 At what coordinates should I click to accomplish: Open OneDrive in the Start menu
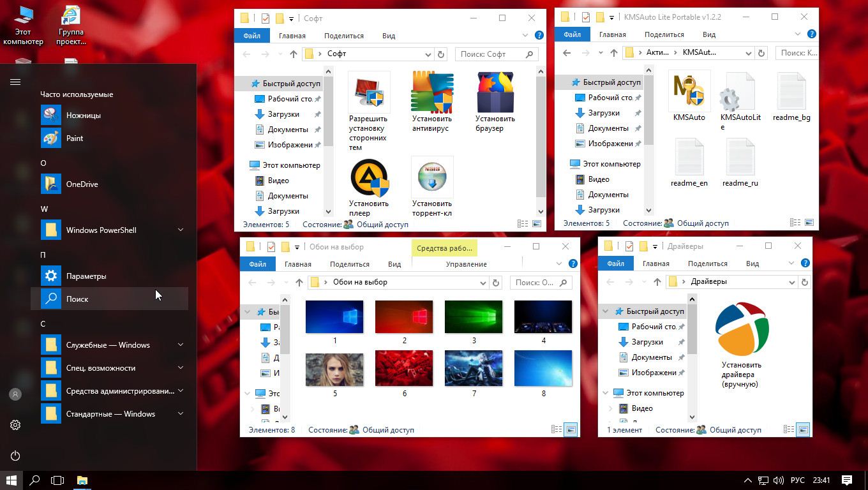click(109, 184)
